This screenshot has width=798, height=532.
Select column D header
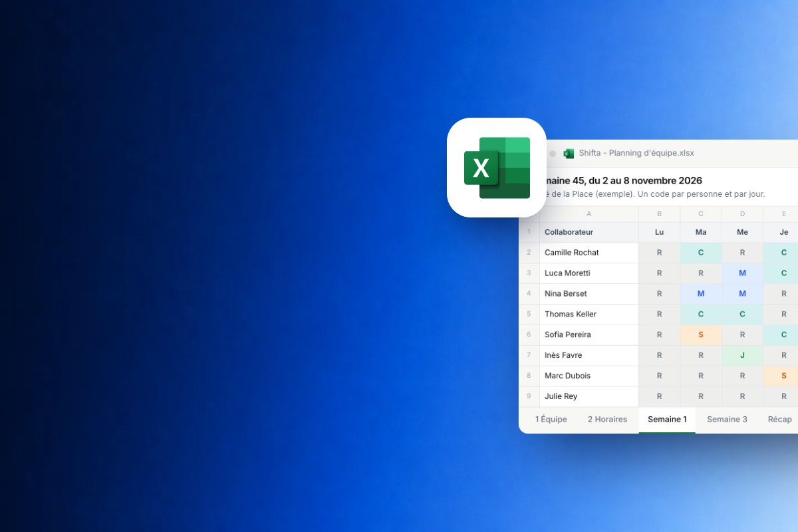(x=742, y=214)
